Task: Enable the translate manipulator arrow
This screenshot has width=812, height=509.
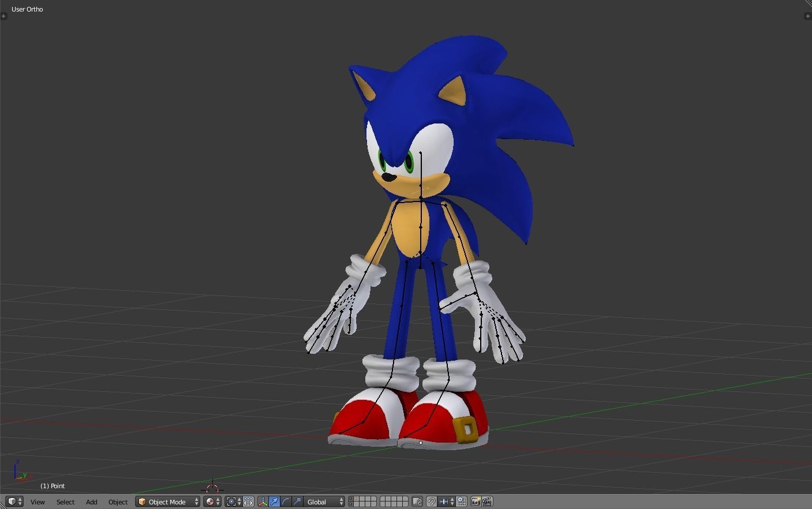Action: (x=274, y=501)
